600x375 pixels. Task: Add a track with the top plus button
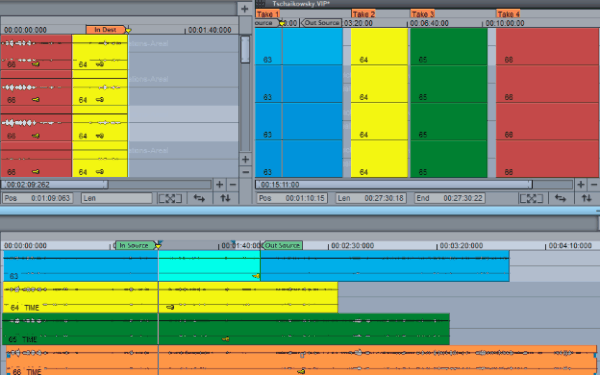[x=245, y=9]
